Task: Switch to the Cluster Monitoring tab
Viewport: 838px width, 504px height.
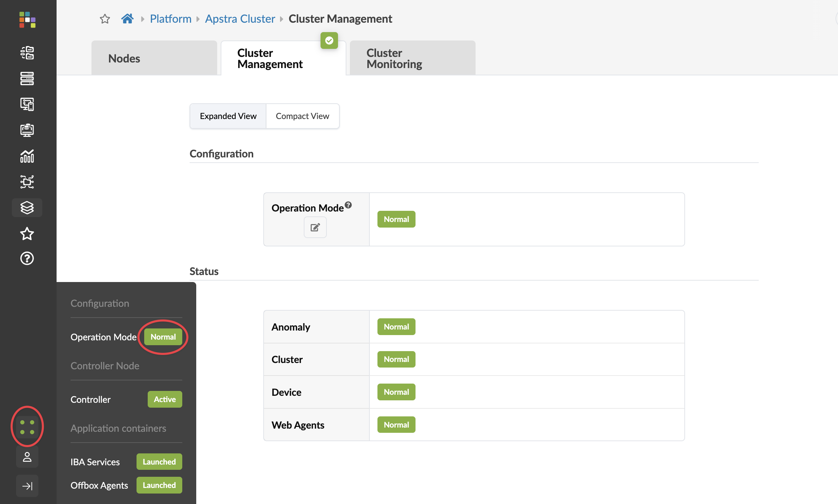Action: [x=412, y=58]
